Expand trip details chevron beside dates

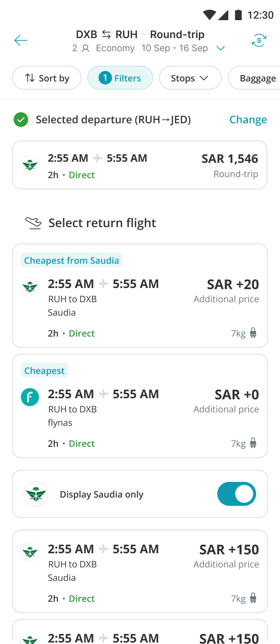click(221, 48)
